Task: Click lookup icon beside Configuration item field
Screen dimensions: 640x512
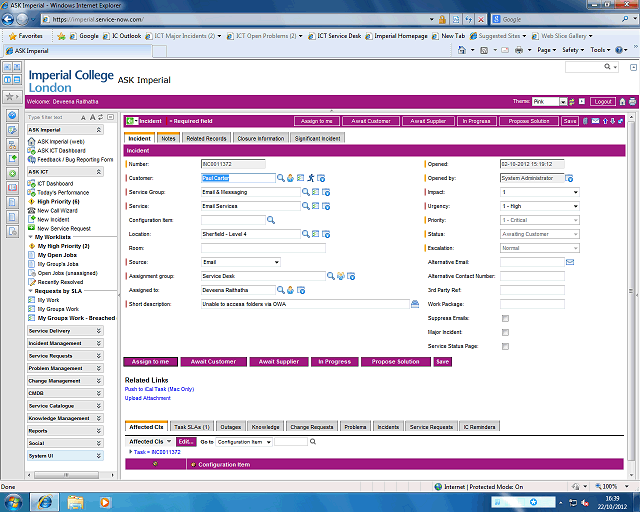Action: [271, 219]
